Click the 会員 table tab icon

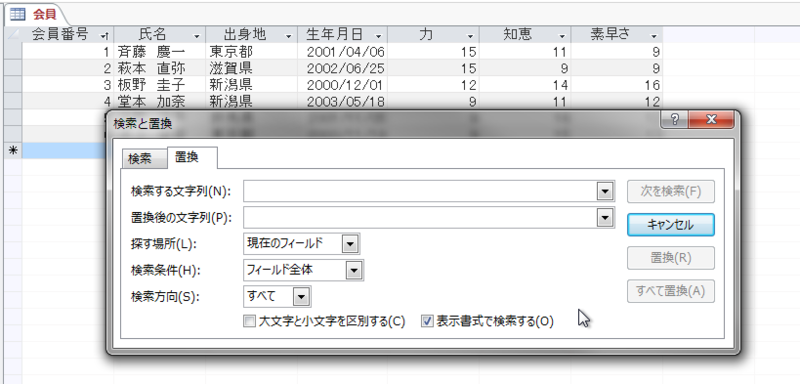pos(17,14)
